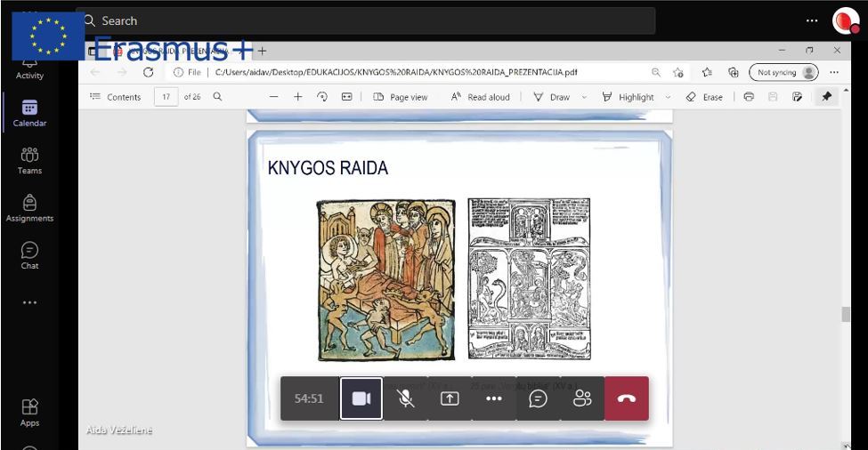
Task: Click the Not syncing profile button
Action: (783, 72)
